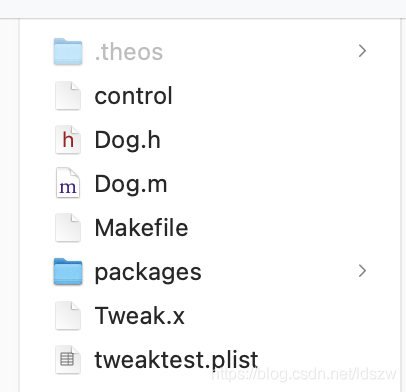This screenshot has height=392, width=406.
Task: Click the tweaktest.plist property list icon
Action: [x=68, y=359]
